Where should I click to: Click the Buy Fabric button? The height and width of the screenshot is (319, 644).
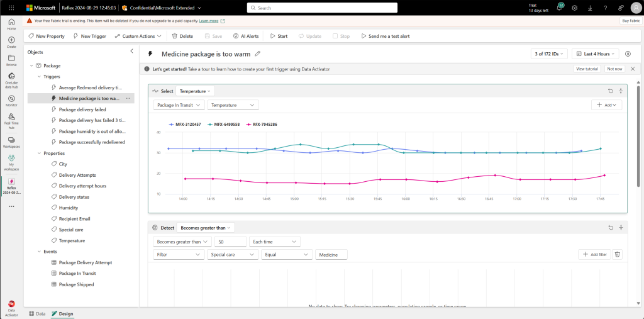point(630,21)
